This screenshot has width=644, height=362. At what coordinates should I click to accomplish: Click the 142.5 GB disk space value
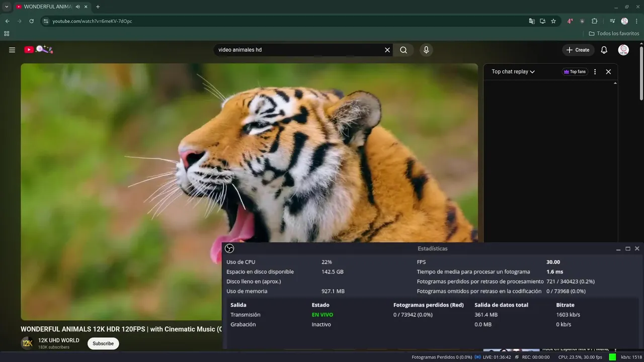pos(333,271)
